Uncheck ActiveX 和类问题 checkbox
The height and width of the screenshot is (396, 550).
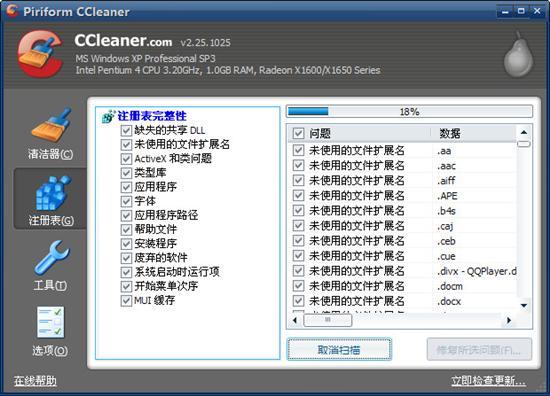pyautogui.click(x=126, y=159)
